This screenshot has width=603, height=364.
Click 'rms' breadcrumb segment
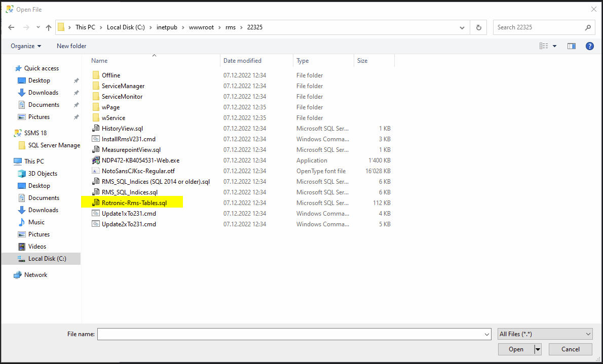click(x=231, y=27)
